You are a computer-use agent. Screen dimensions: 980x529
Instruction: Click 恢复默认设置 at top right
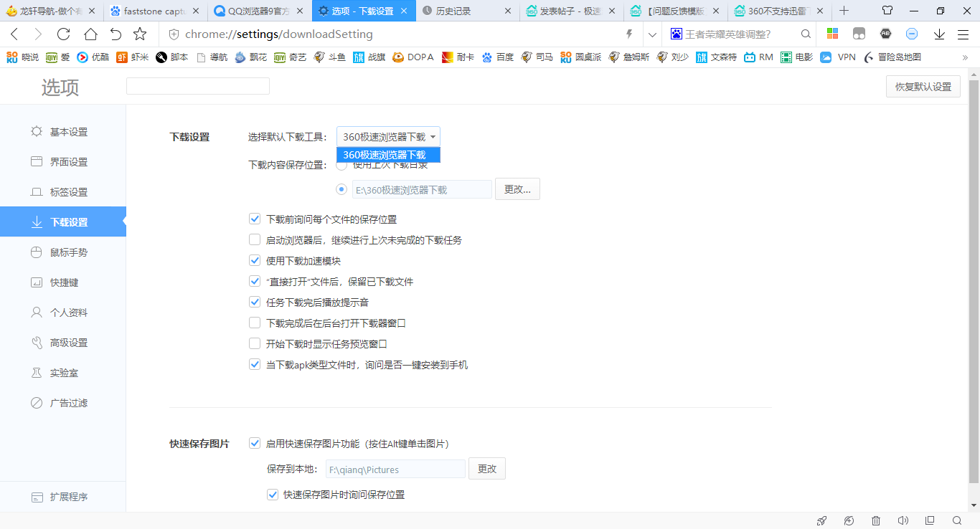tap(923, 86)
